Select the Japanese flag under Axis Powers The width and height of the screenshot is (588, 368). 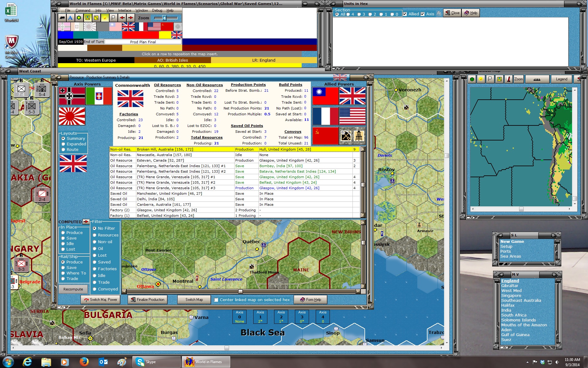(x=72, y=116)
